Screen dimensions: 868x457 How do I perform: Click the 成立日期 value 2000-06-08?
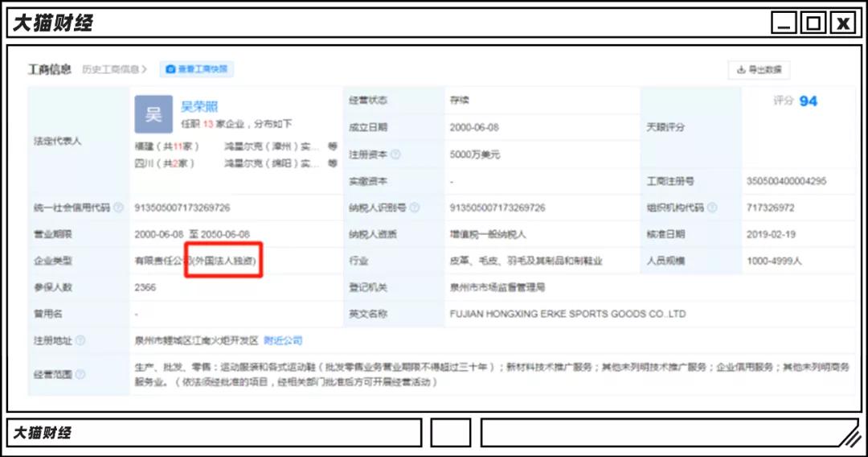coord(474,127)
